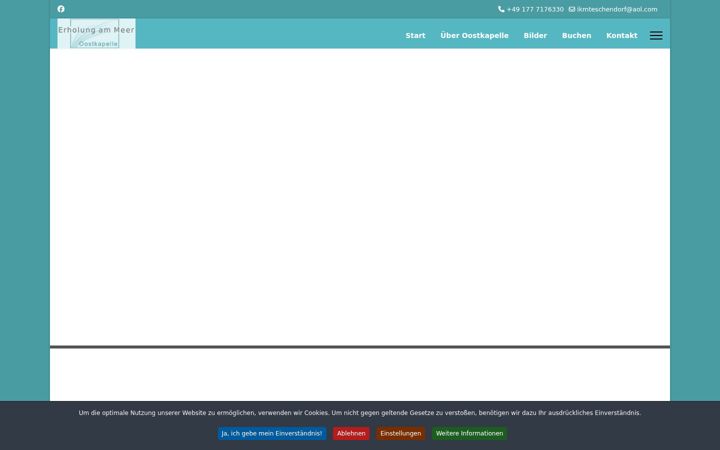Viewport: 720px width, 450px height.
Task: Open the Über Oostkapelle page
Action: 474,35
